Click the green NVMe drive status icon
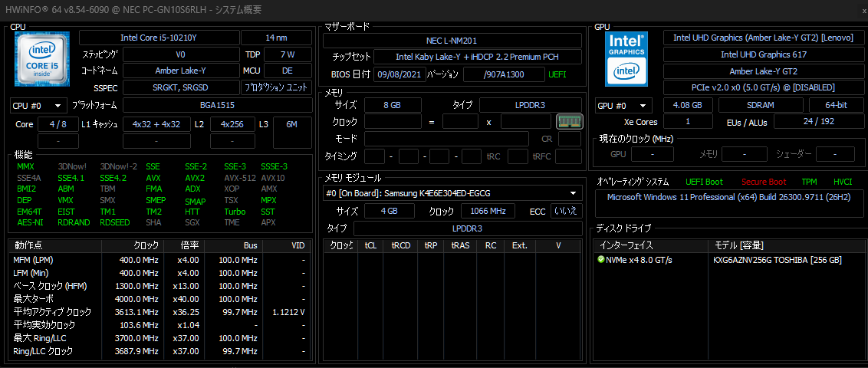Viewport: 868px width, 368px height. point(600,260)
